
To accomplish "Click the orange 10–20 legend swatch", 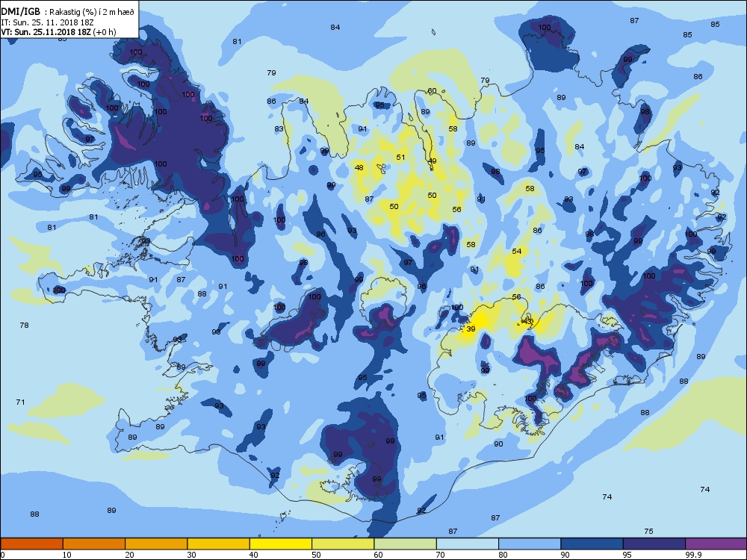I will 94,544.
